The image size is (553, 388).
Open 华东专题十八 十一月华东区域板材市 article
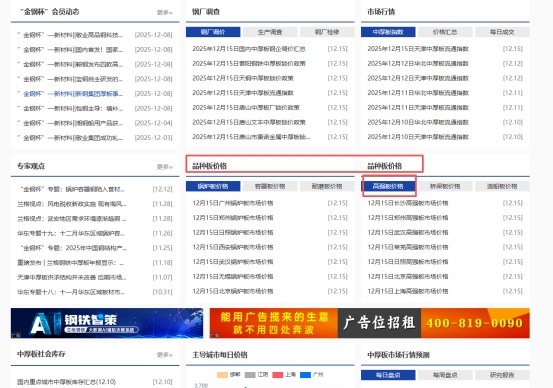click(x=71, y=292)
